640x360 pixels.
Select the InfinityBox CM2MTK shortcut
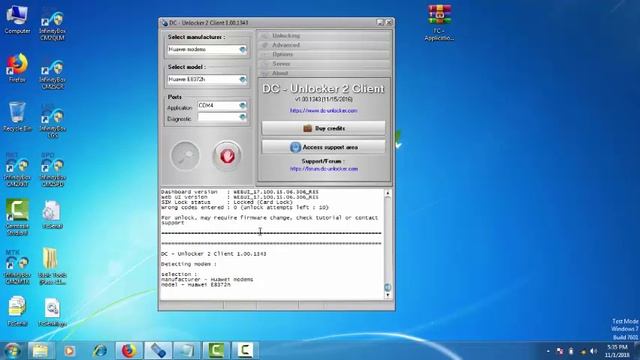click(17, 267)
